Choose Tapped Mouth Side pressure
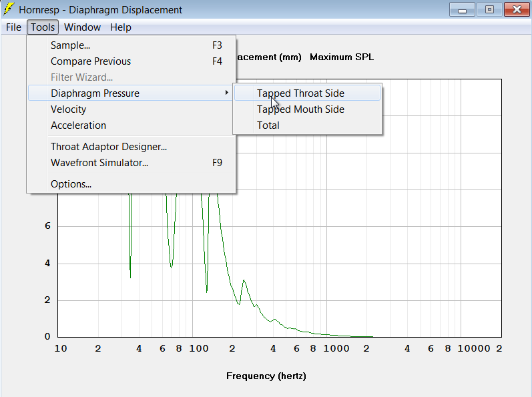The height and width of the screenshot is (397, 532). pyautogui.click(x=308, y=109)
